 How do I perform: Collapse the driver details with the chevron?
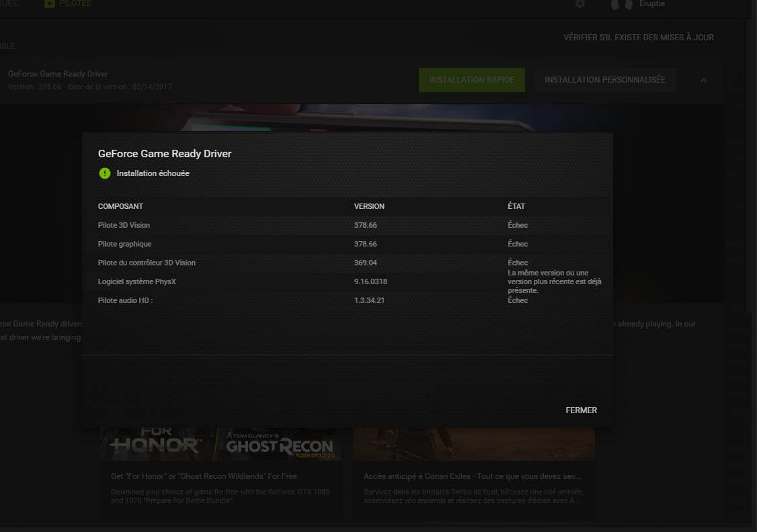[x=704, y=80]
